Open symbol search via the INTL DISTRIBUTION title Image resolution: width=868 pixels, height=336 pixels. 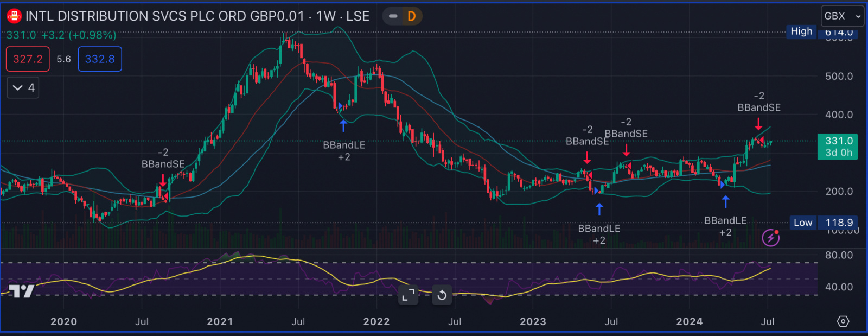pos(197,16)
